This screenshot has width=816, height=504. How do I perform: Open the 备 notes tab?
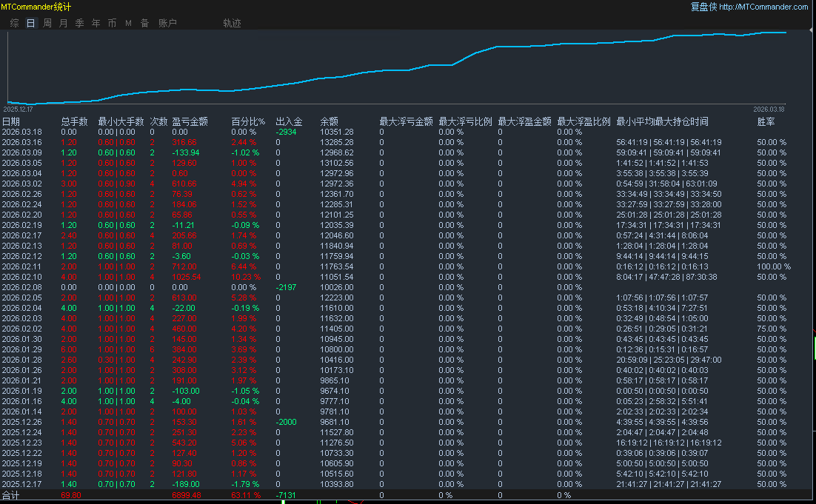[144, 23]
